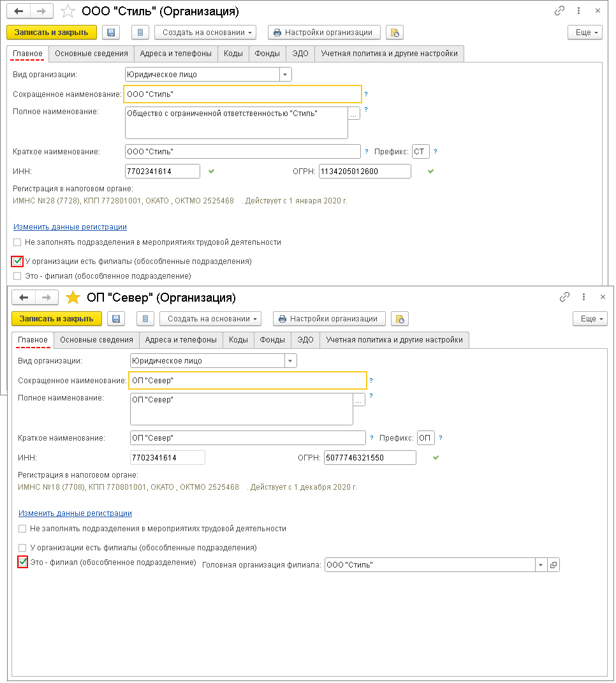This screenshot has width=616, height=683.
Task: Open Еще menu in ООО "Стиль" window
Action: 585,33
